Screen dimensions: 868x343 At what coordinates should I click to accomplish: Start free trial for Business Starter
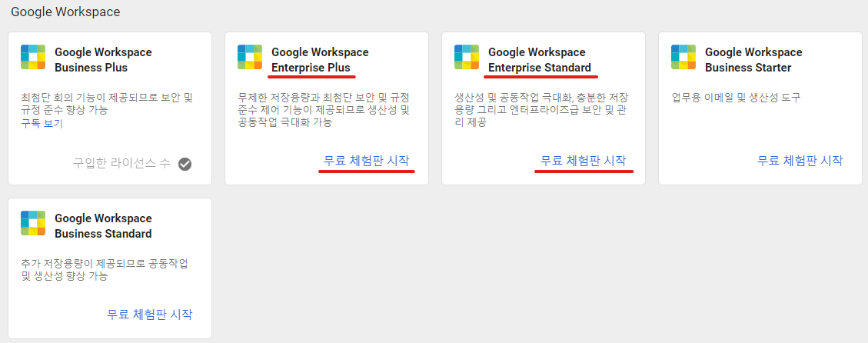pos(800,161)
